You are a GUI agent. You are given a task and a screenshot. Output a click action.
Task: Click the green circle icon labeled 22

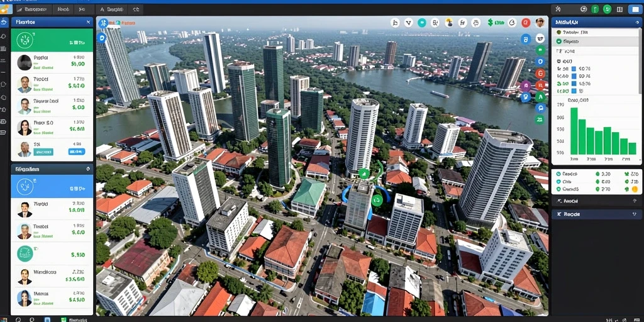pyautogui.click(x=540, y=119)
